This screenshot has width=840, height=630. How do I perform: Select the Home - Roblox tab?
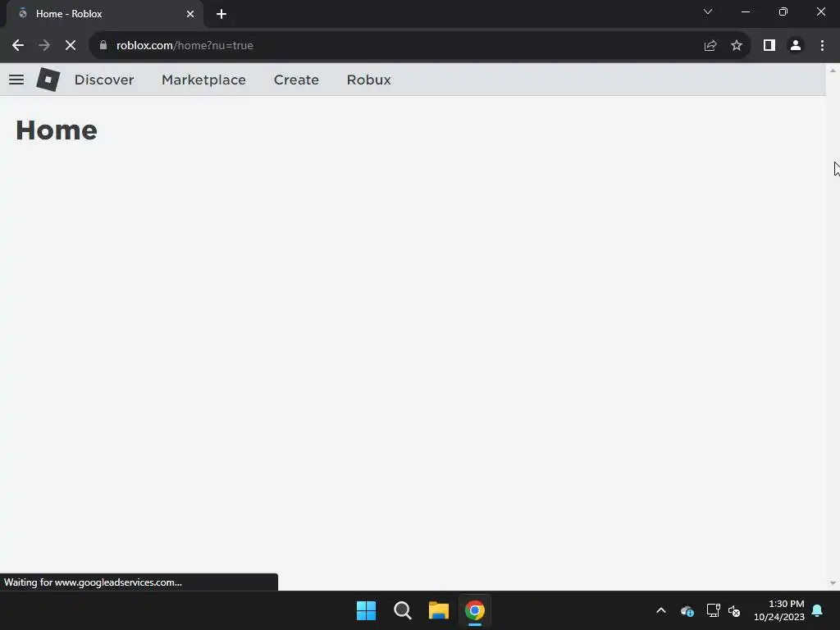click(104, 14)
